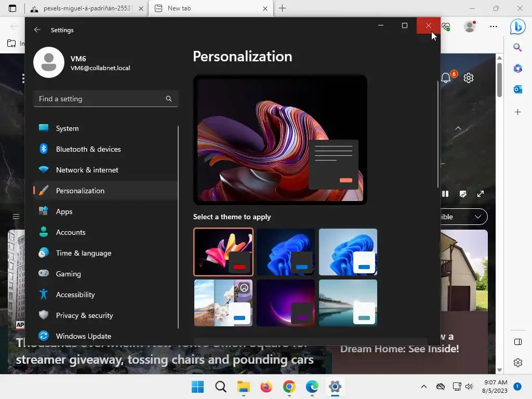This screenshot has width=532, height=399.
Task: Apply the Windows Spotlight collage theme
Action: [x=223, y=303]
